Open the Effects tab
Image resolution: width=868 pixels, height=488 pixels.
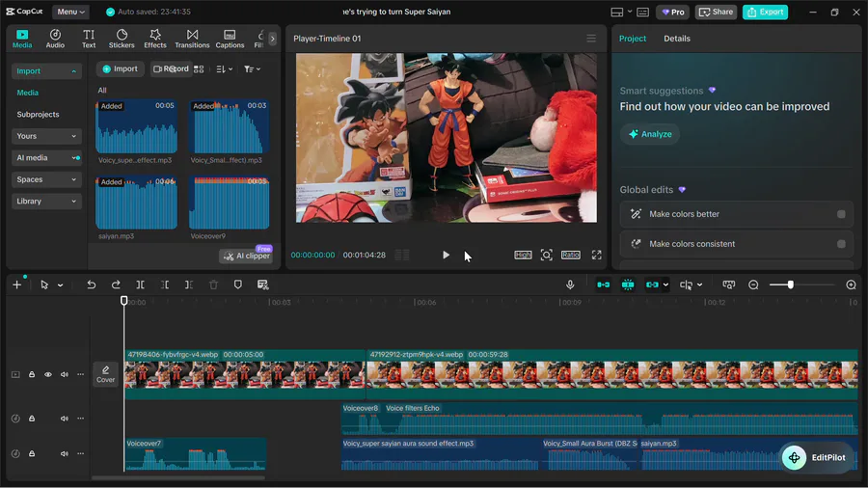tap(155, 39)
